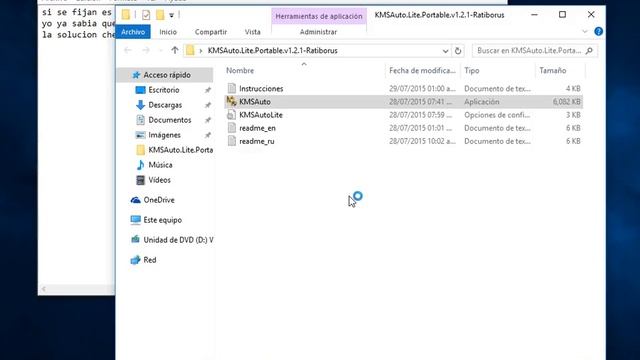Screen dimensions: 640x360
Task: Click the readme_ru document icon
Action: coord(231,141)
